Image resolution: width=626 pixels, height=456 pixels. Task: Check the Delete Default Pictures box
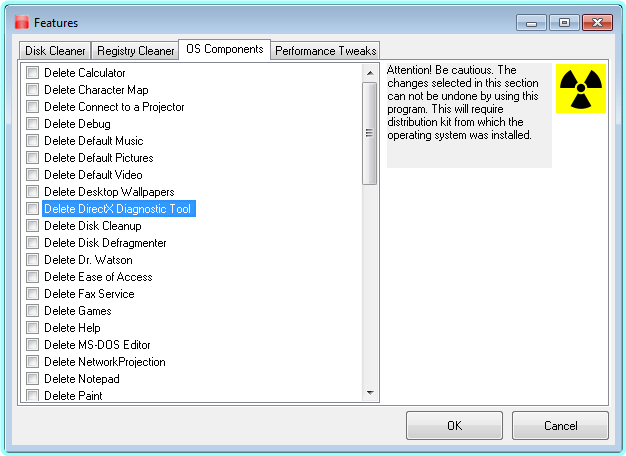(32, 158)
